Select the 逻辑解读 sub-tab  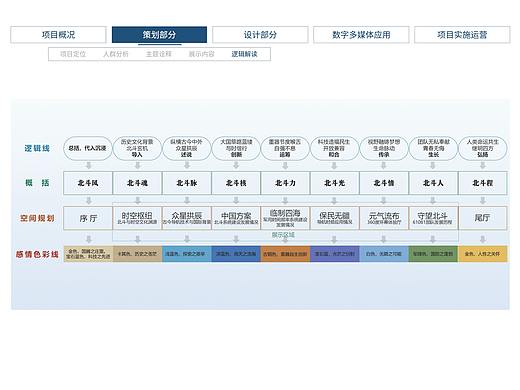tap(244, 54)
